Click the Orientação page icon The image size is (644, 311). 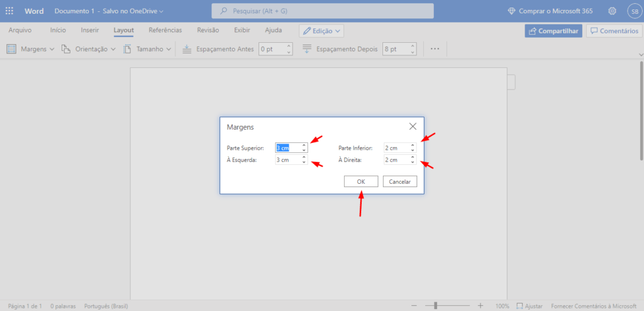coord(66,48)
